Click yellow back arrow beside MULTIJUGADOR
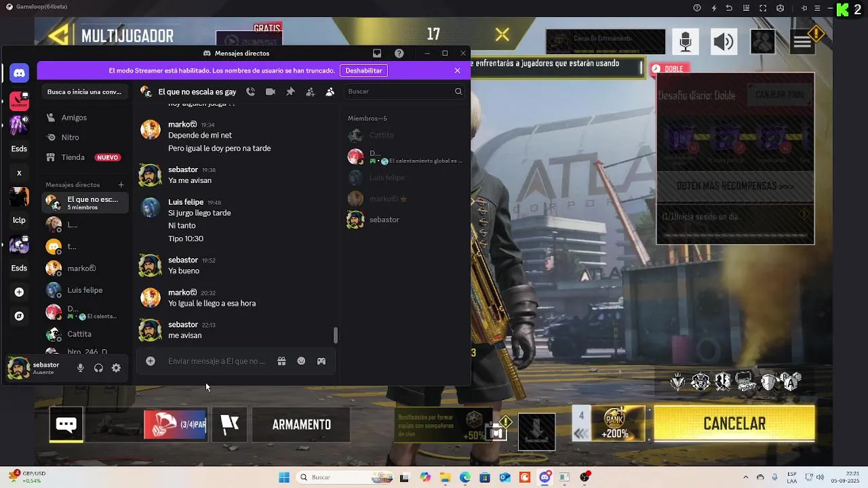This screenshot has height=488, width=868. coord(60,35)
